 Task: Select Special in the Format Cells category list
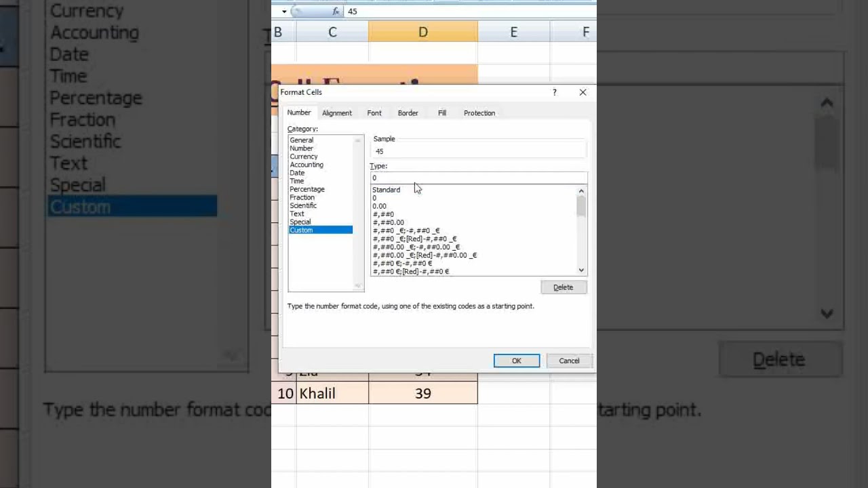coord(300,222)
